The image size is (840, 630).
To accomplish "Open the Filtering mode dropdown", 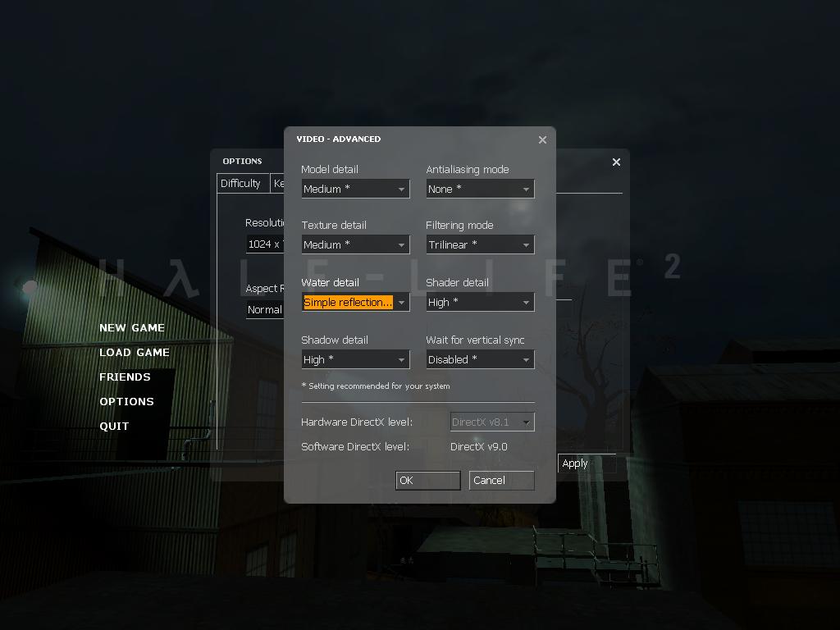I will coord(480,244).
